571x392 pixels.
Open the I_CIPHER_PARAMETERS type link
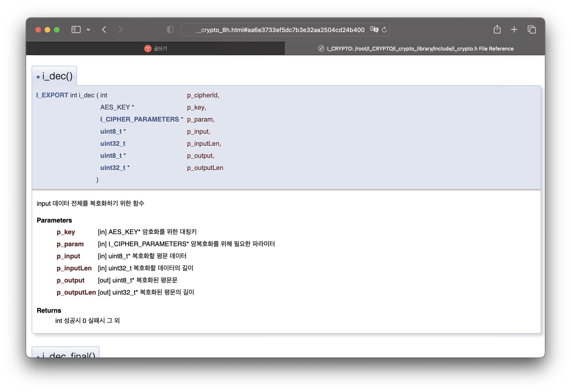[x=139, y=120]
